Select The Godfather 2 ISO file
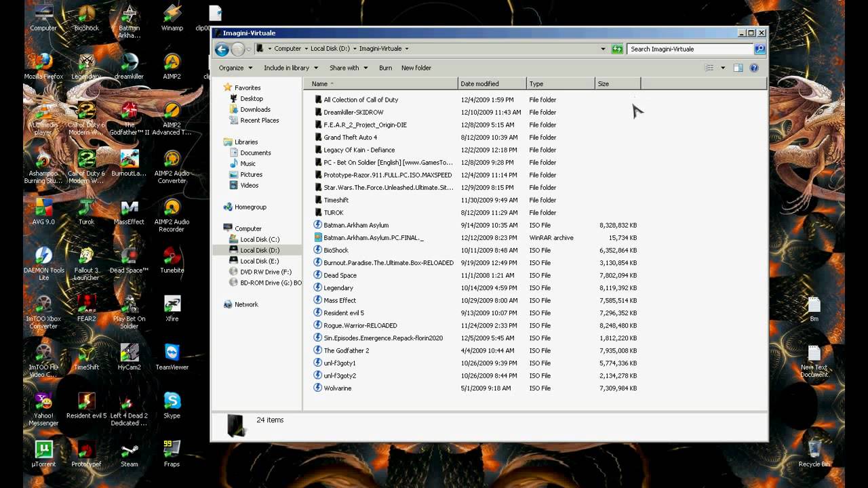Viewport: 868px width, 488px height. pos(347,350)
